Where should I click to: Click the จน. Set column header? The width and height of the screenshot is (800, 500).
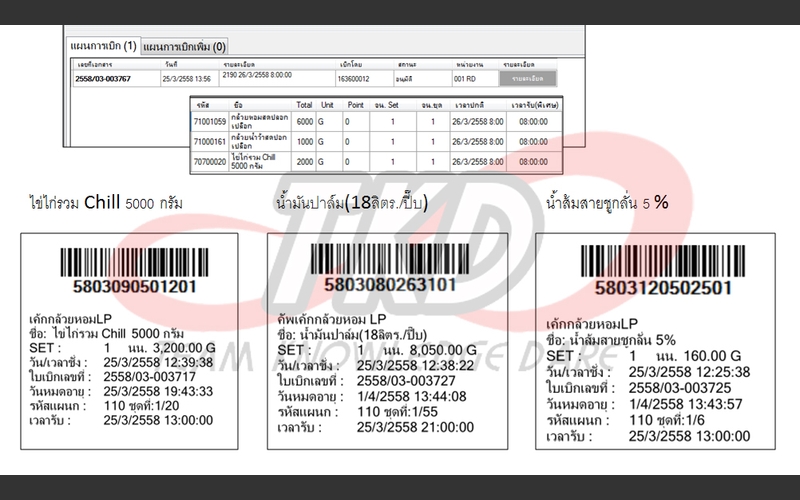(x=386, y=105)
